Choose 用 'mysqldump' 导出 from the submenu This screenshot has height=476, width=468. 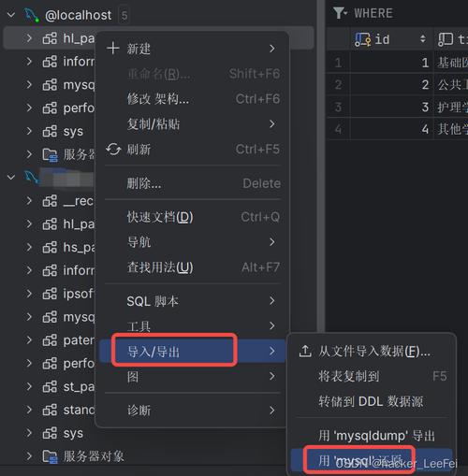point(376,436)
